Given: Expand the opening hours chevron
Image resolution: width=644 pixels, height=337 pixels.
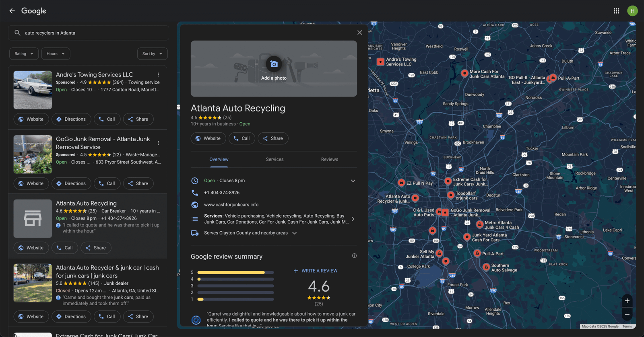Looking at the screenshot, I should tap(353, 181).
